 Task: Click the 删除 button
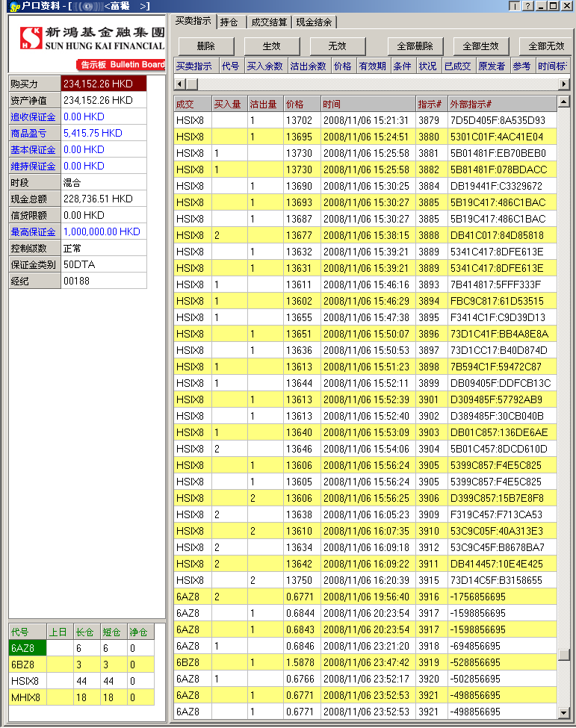(x=205, y=46)
